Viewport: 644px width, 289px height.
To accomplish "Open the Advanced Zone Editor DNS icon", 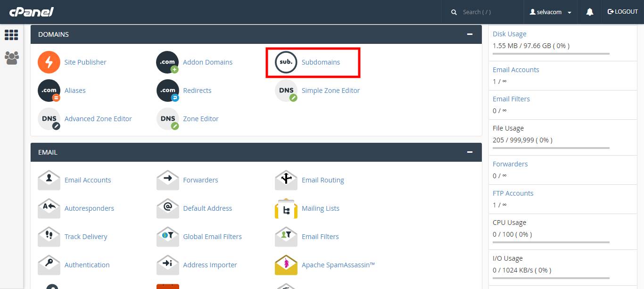I will tap(49, 119).
